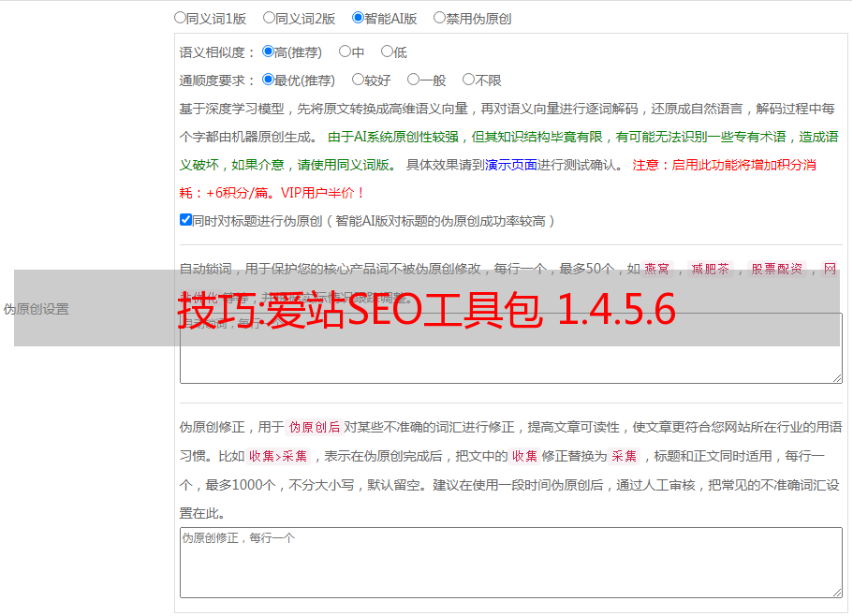
Task: Set 语义相似度 to 低
Action: point(387,51)
